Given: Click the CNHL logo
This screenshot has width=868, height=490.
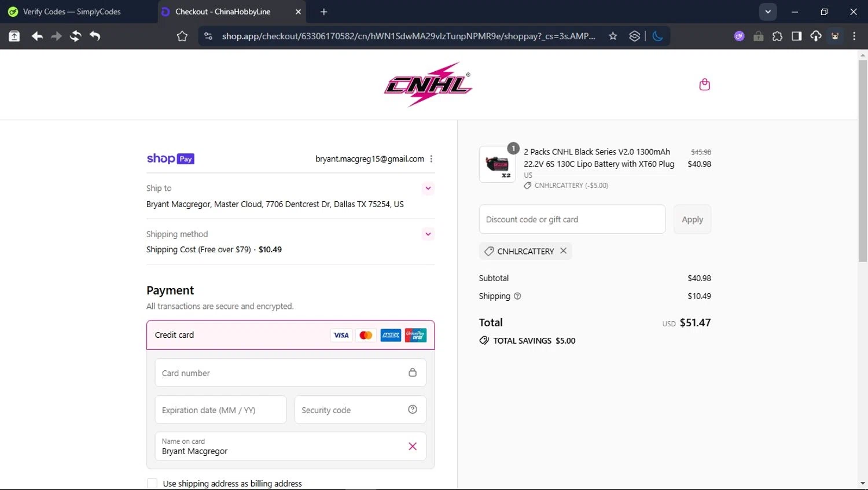Looking at the screenshot, I should click(x=428, y=84).
